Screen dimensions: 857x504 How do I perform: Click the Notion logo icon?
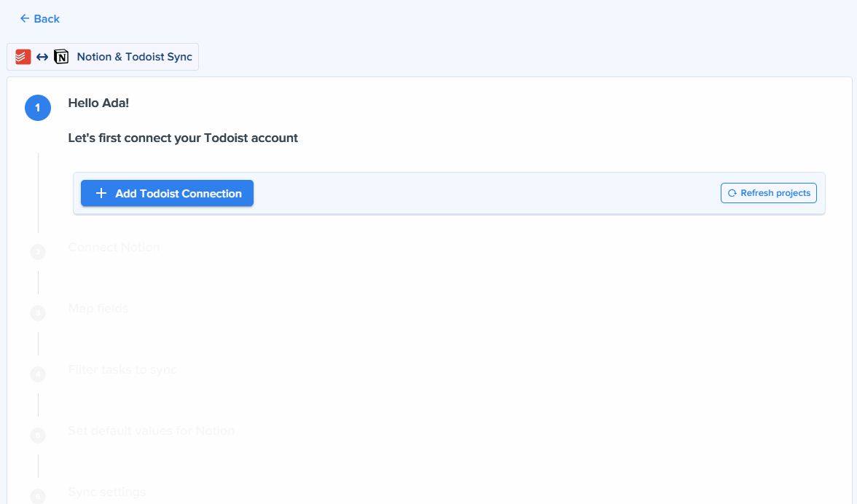(61, 57)
